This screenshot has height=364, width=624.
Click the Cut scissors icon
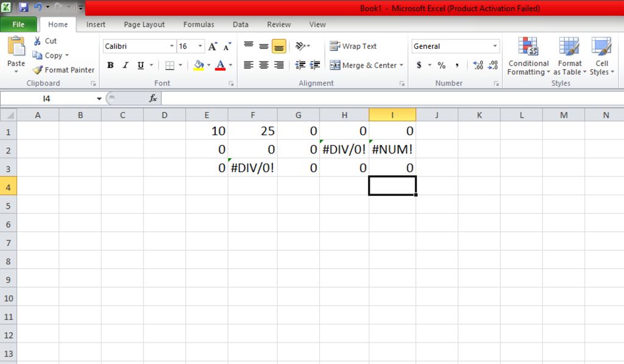(37, 41)
